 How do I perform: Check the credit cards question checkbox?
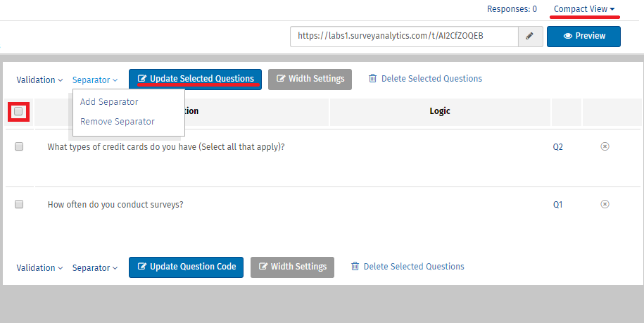point(19,146)
